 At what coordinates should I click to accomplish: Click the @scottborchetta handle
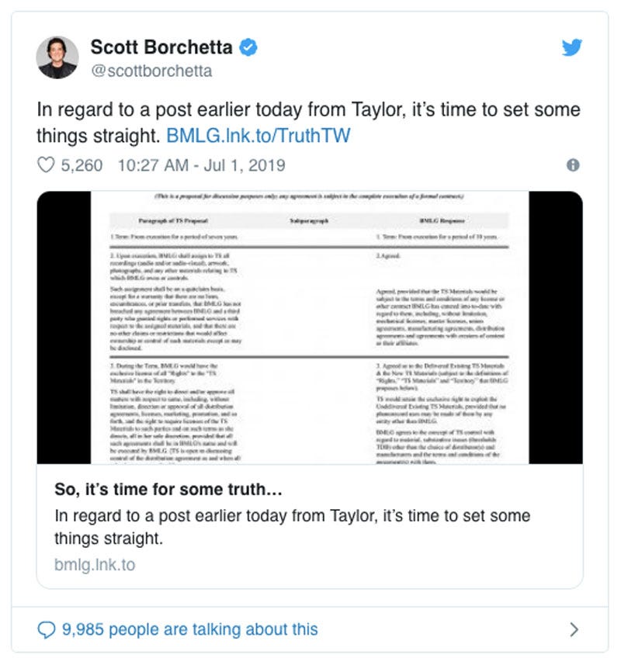[x=151, y=71]
